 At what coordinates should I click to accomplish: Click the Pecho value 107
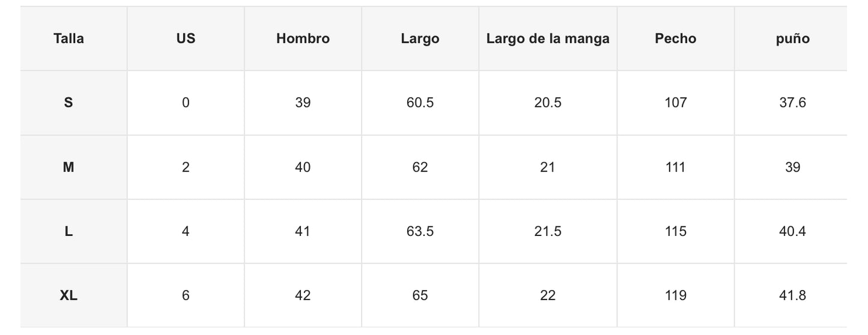point(676,103)
